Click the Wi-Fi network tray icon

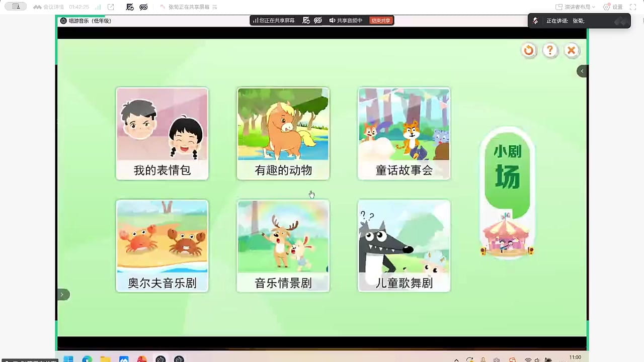click(x=528, y=359)
